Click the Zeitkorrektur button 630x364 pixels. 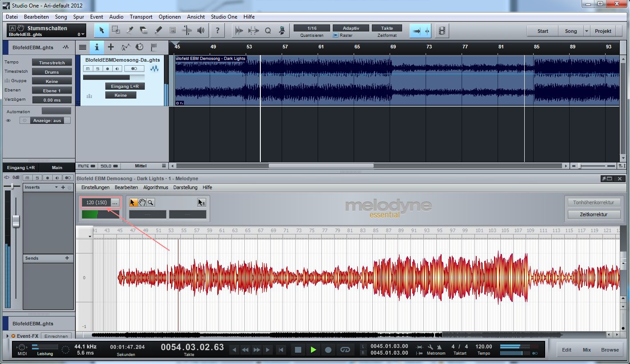(594, 214)
